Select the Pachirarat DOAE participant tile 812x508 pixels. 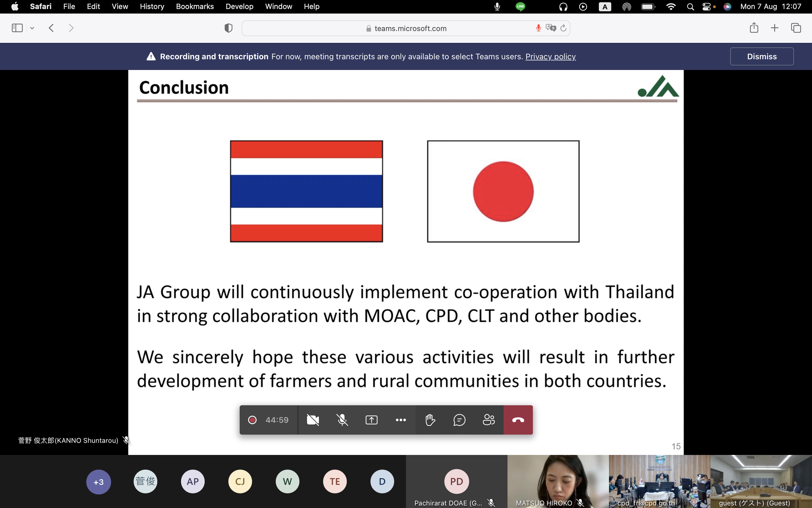(457, 481)
